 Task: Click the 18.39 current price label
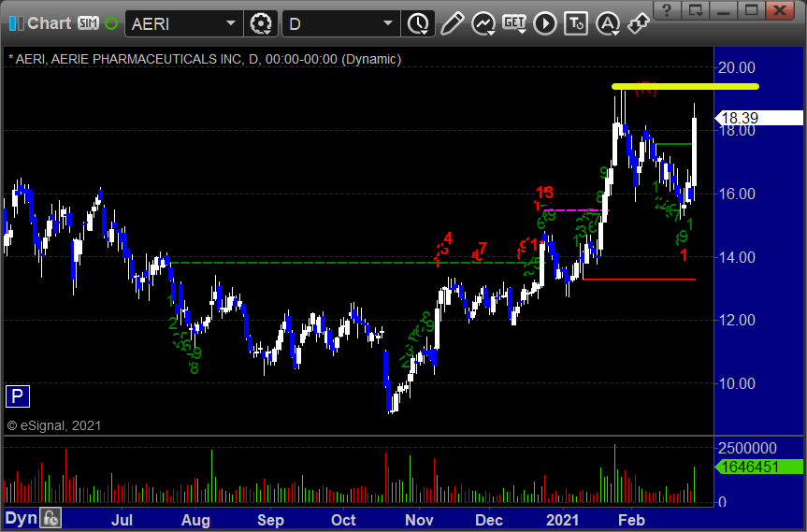pos(759,118)
